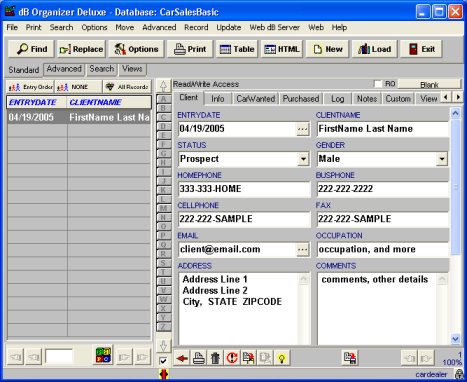Delete record with trash can icon

(215, 358)
